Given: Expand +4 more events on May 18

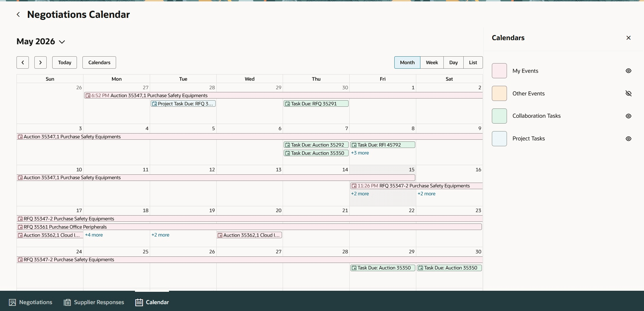Looking at the screenshot, I should [x=94, y=235].
